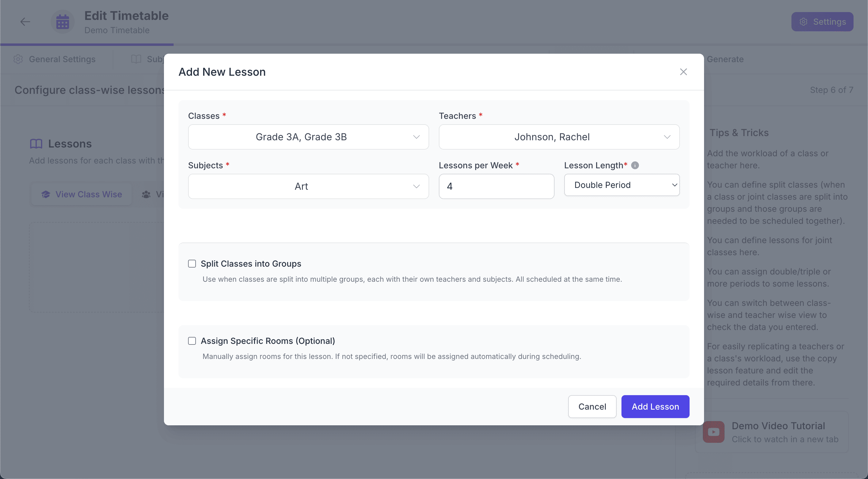Click the Tips & Tricks heading
The image size is (868, 479).
coord(739,133)
